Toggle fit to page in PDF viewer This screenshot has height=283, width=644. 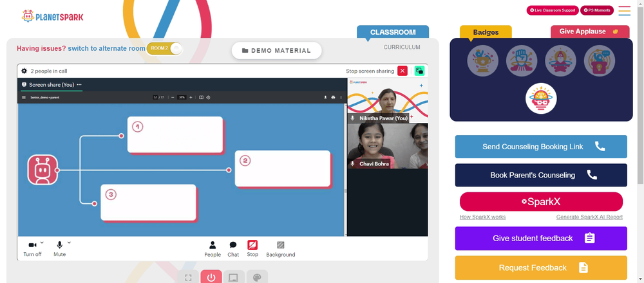201,97
